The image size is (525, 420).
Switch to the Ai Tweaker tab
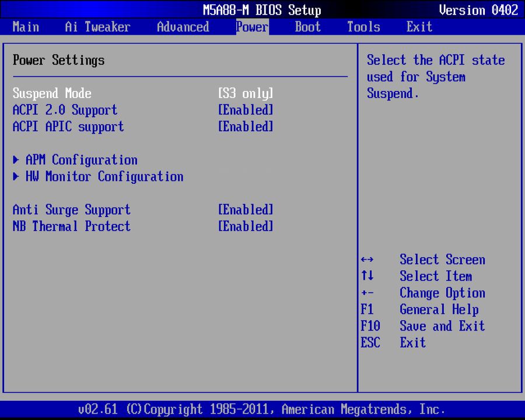[x=97, y=27]
